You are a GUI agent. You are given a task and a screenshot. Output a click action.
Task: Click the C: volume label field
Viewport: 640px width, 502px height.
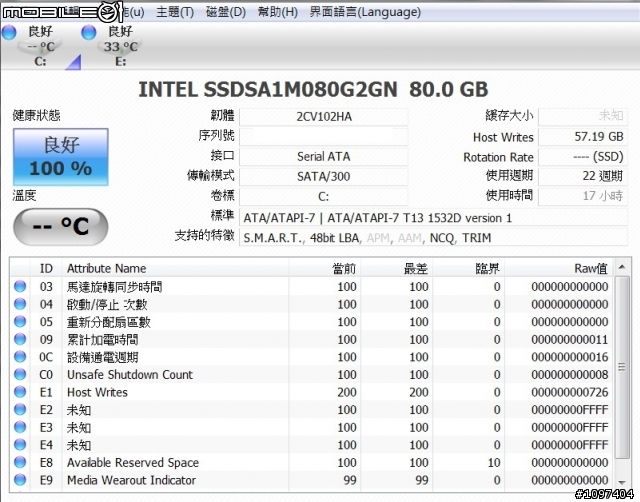(324, 197)
